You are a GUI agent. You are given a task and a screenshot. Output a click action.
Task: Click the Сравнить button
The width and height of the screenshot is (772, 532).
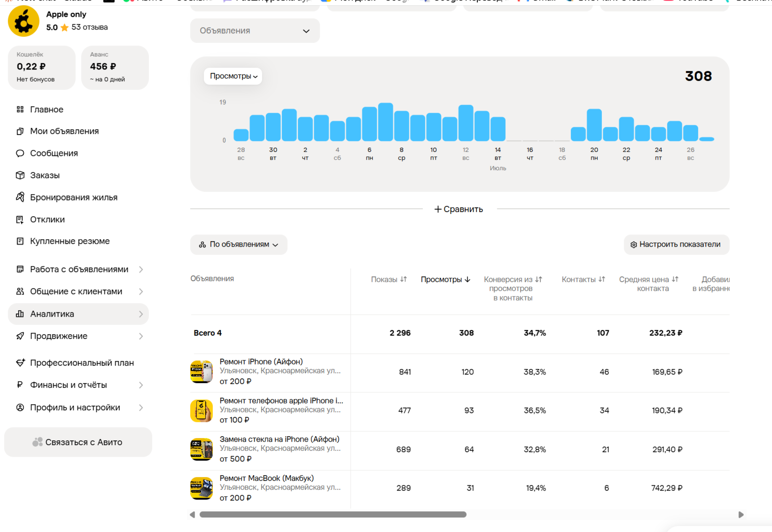pyautogui.click(x=459, y=209)
